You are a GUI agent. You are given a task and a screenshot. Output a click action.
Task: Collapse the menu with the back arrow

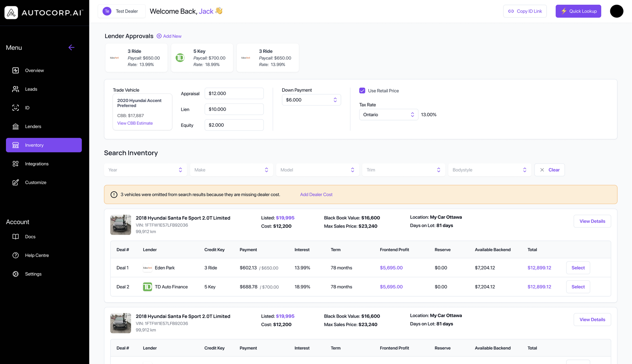click(x=71, y=47)
